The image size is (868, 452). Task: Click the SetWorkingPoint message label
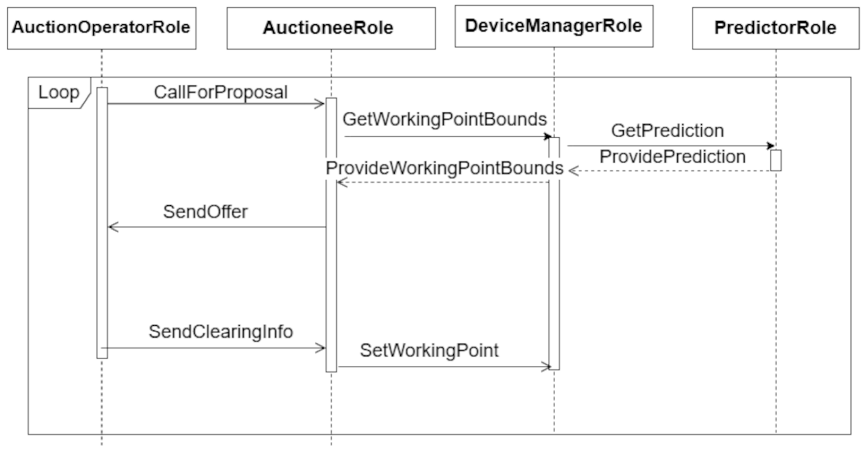[x=429, y=351]
